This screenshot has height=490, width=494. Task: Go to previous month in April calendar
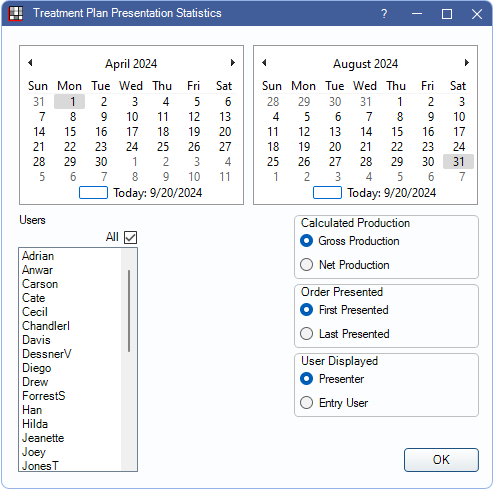point(30,62)
